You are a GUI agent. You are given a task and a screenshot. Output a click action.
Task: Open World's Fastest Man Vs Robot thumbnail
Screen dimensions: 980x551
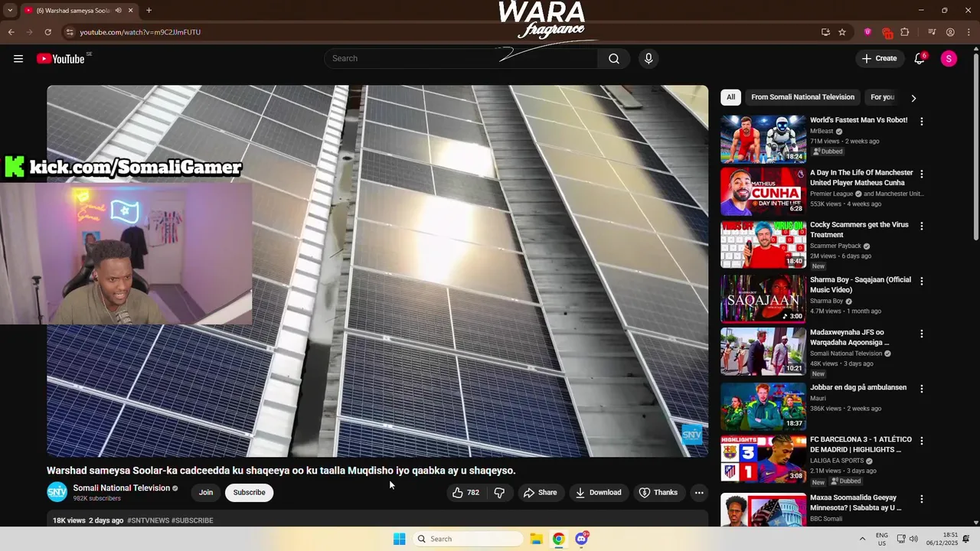[763, 139]
